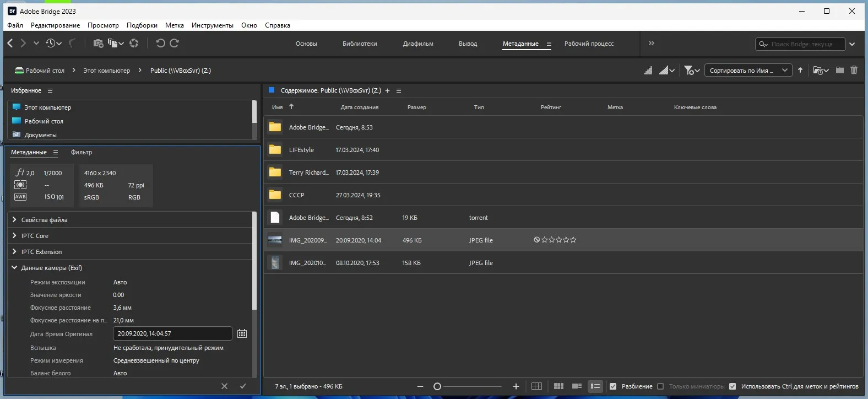This screenshot has height=399, width=868.
Task: Switch to the Вывод workspace
Action: [468, 44]
